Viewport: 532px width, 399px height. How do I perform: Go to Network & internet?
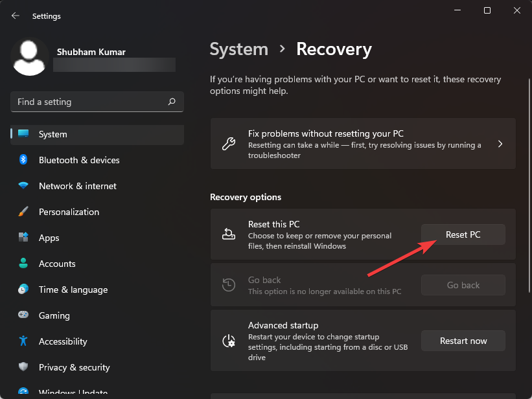[x=97, y=186]
